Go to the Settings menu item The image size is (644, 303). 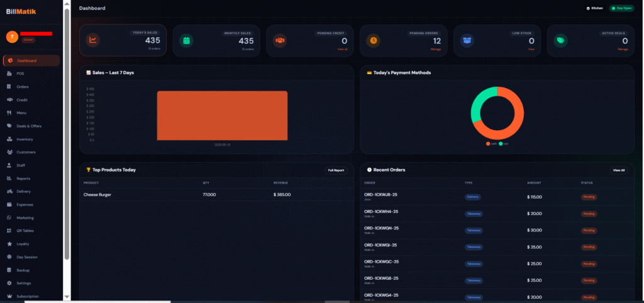(x=23, y=284)
